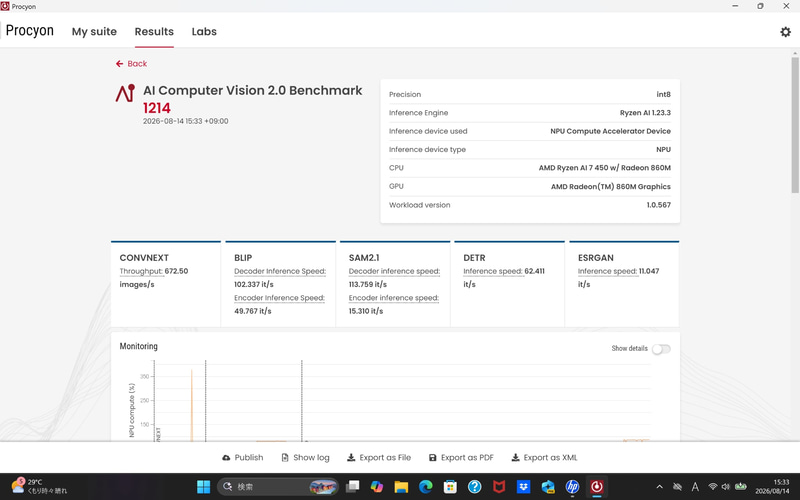Click NPU Compute Accelerator Device value
The height and width of the screenshot is (500, 800).
point(610,131)
